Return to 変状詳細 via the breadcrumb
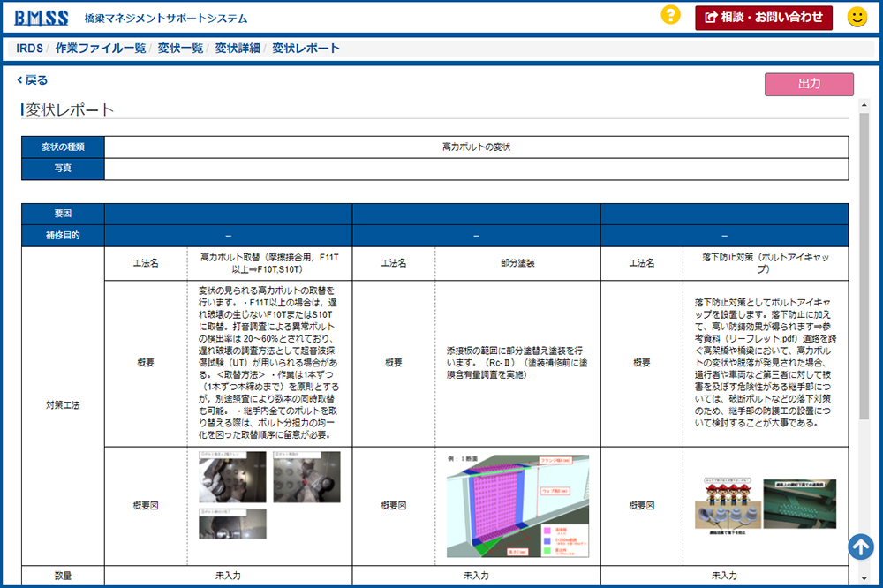883x588 pixels. tap(238, 49)
